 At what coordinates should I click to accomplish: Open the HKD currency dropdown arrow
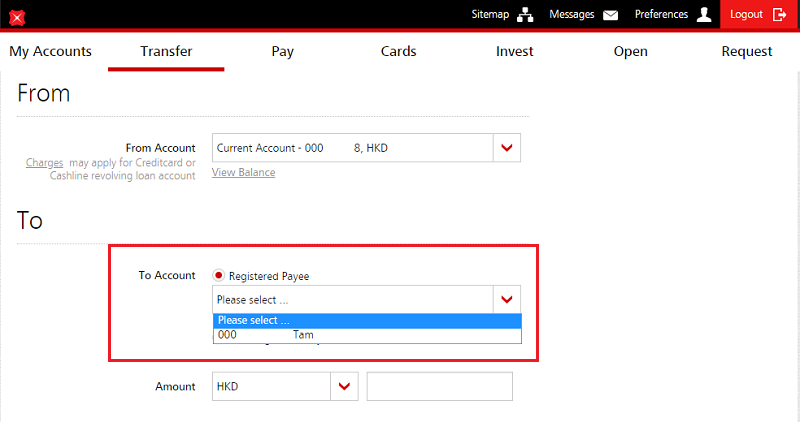coord(345,386)
